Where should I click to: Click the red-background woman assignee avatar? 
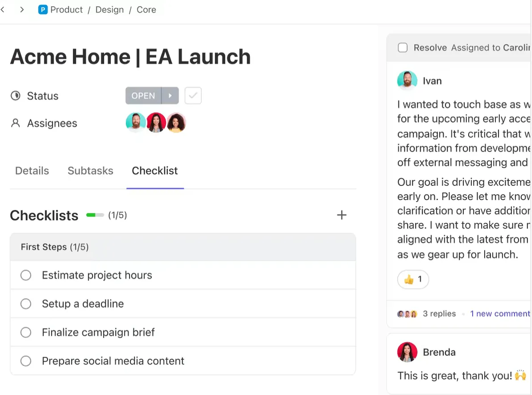coord(156,122)
